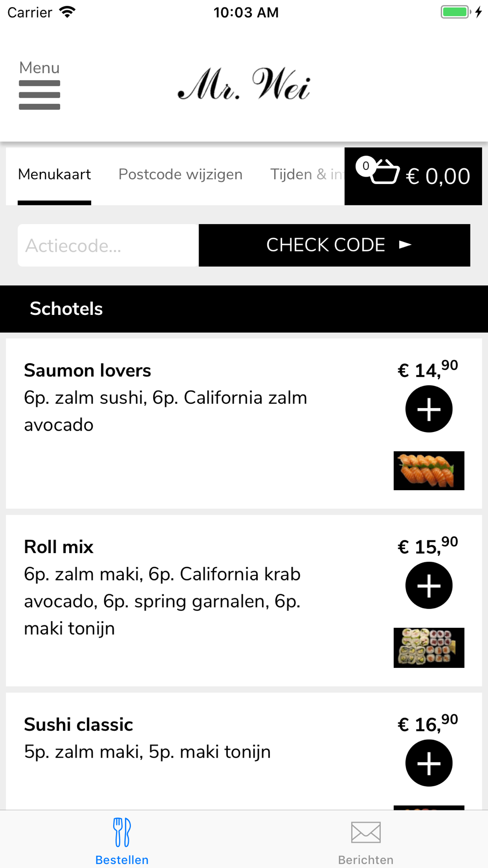
Task: Focus the Actiecode input field
Action: [108, 245]
